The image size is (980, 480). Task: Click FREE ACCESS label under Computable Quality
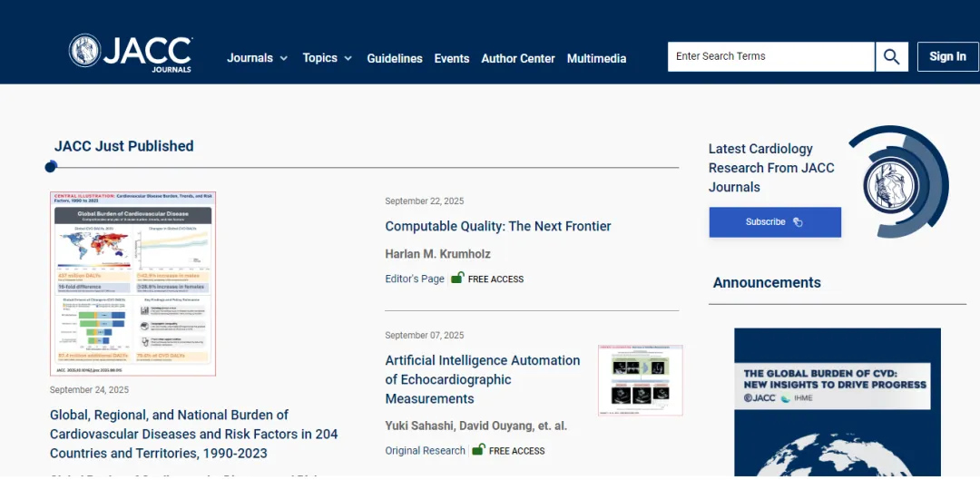495,279
